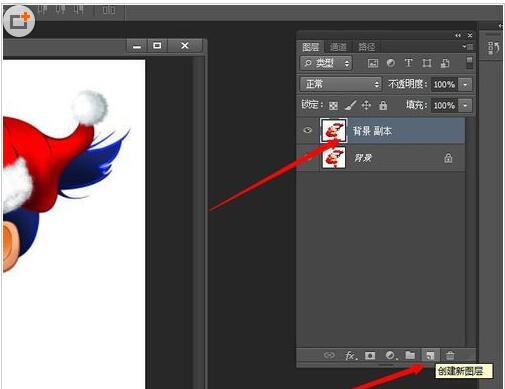Switch to the 路径 tab
Image resolution: width=505 pixels, height=389 pixels.
[x=367, y=47]
